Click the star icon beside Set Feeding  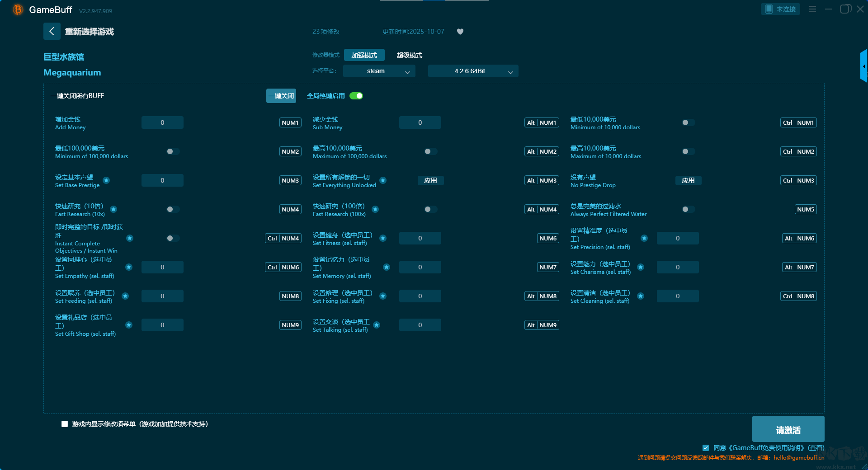(125, 296)
